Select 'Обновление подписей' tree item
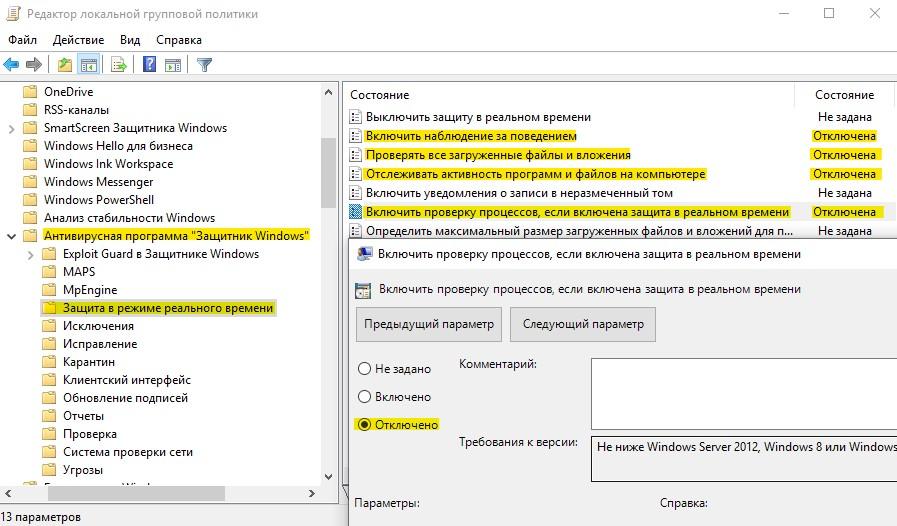 125,398
